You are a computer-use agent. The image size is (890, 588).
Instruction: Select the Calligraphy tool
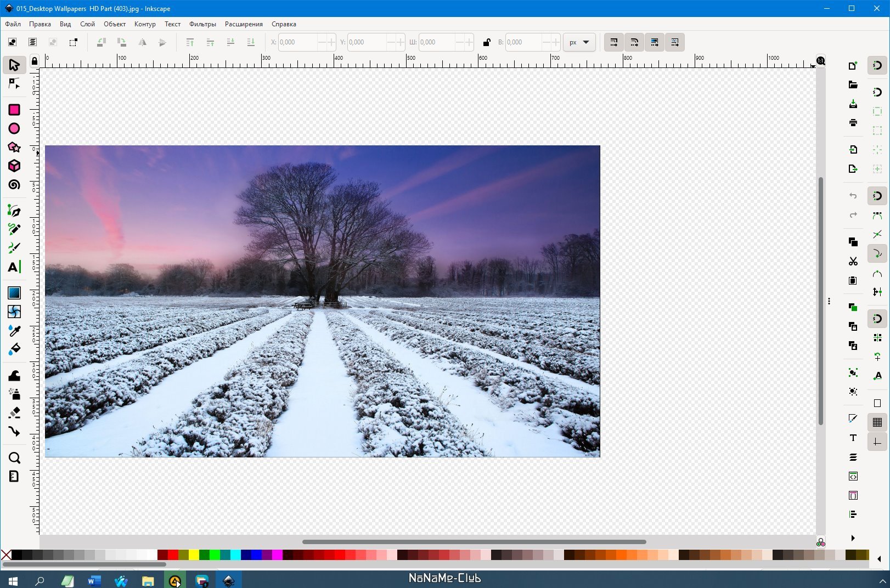pos(14,248)
